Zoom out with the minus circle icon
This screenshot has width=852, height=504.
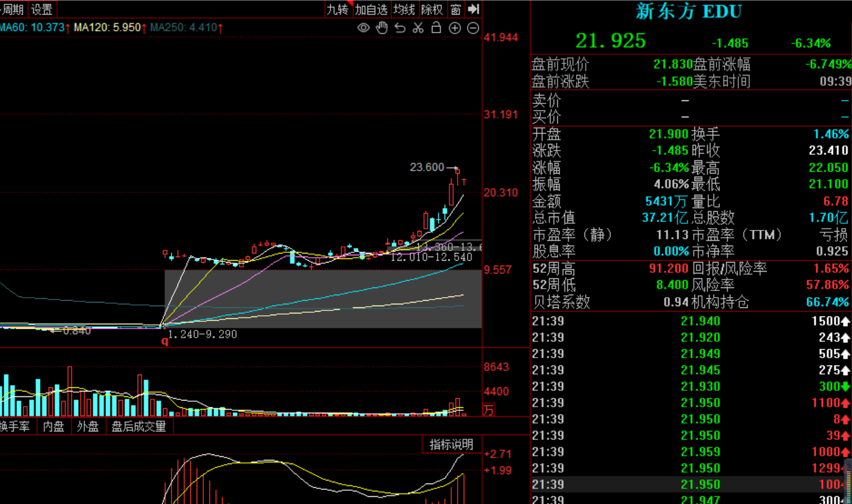coord(473,28)
